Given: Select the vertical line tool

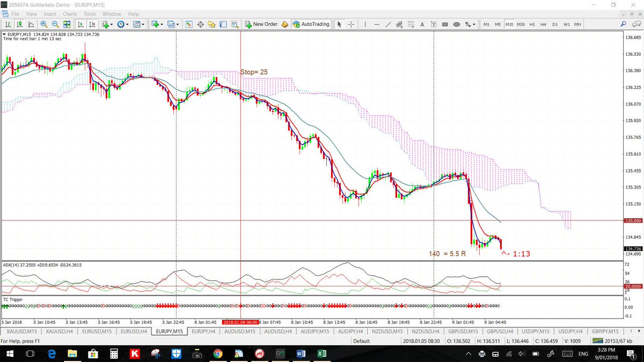Looking at the screenshot, I should pos(364,24).
